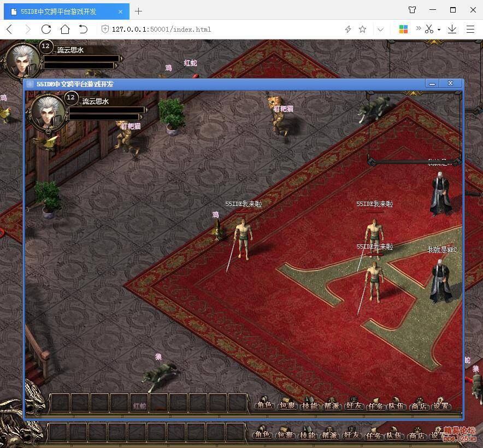Open the browser home page icon
Viewport: 483px width, 448px height.
tap(65, 30)
